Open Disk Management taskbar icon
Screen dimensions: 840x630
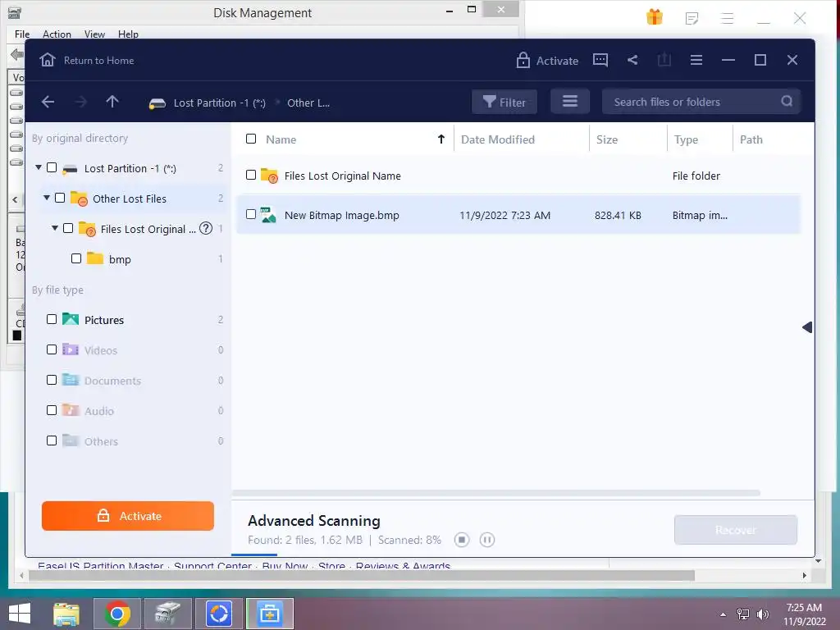[x=168, y=614]
